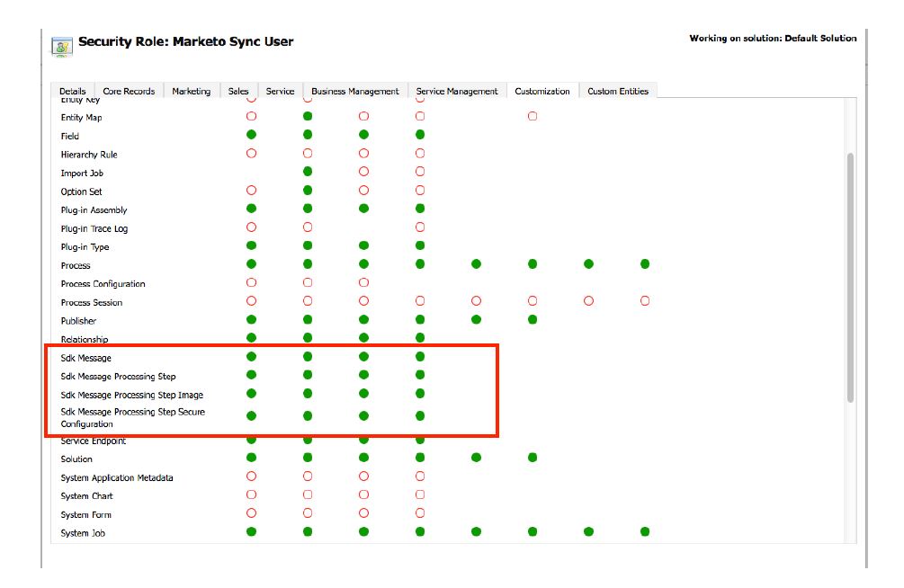Switch to the Core Records tab
Screen dimensions: 904x588
tap(129, 92)
